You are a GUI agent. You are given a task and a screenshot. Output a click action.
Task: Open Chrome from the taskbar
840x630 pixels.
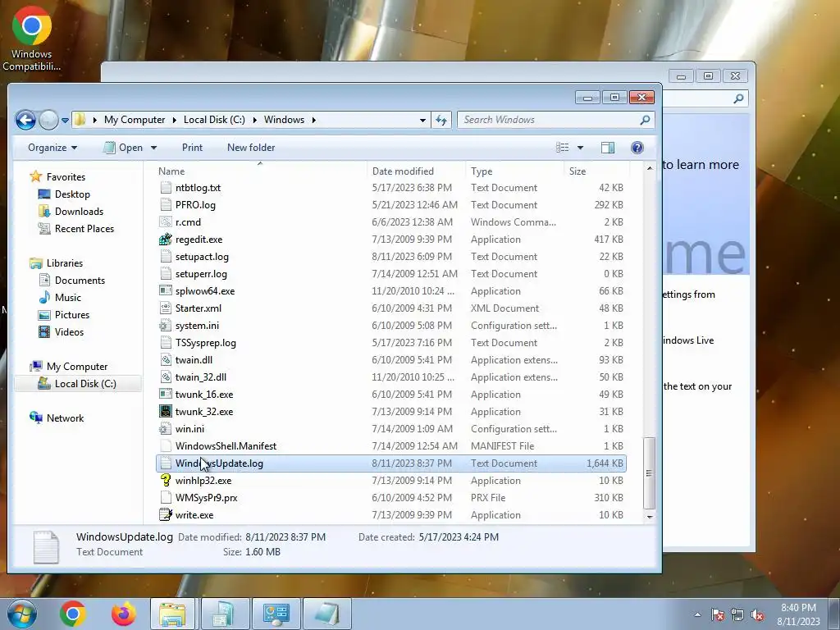tap(73, 614)
